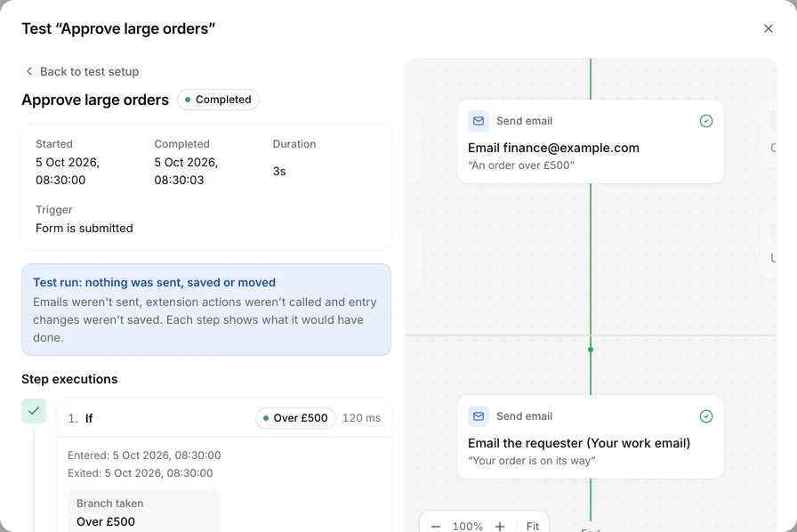Click the "Entered: 5 Oct 2026, 08:30:00" line
Image resolution: width=797 pixels, height=532 pixels.
144,455
